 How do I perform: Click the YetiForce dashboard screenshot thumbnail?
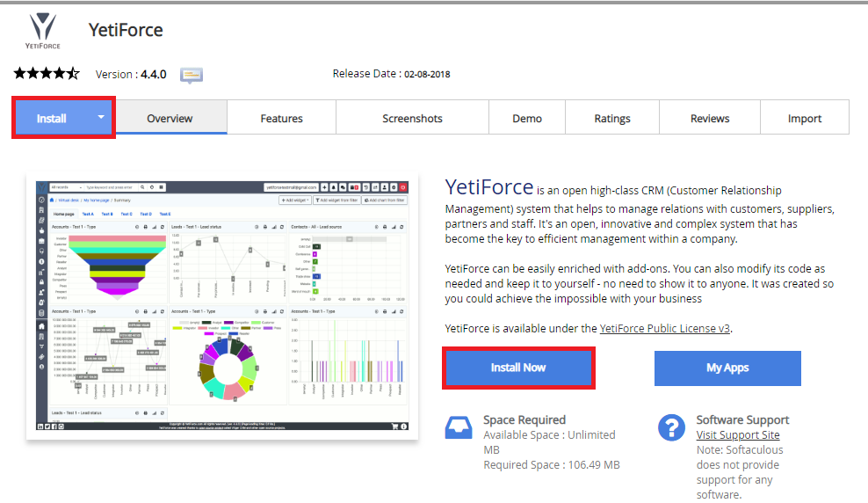222,305
